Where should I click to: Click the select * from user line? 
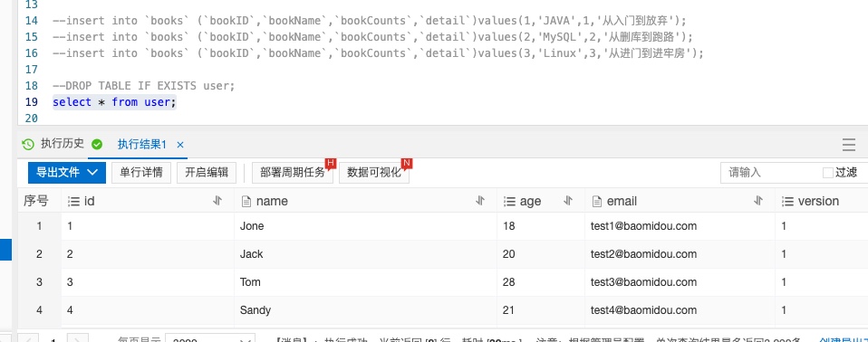tap(114, 102)
